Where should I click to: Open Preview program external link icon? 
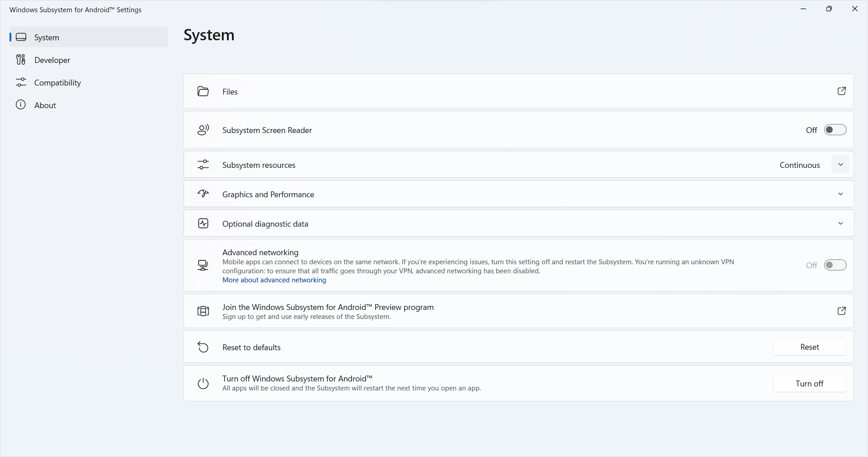[841, 311]
